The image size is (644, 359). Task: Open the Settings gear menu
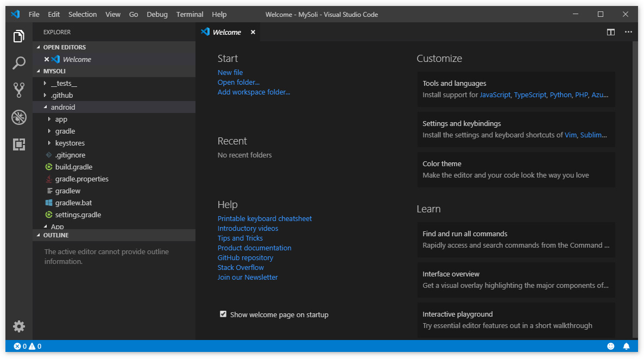click(19, 326)
